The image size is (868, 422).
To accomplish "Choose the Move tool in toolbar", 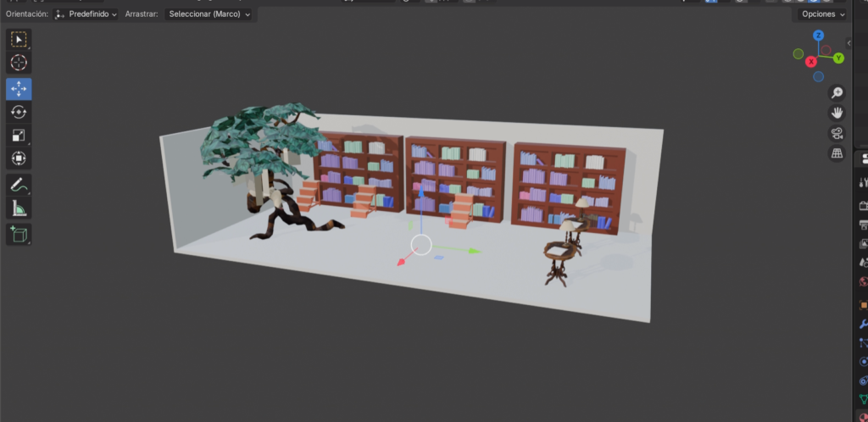I will pyautogui.click(x=19, y=89).
